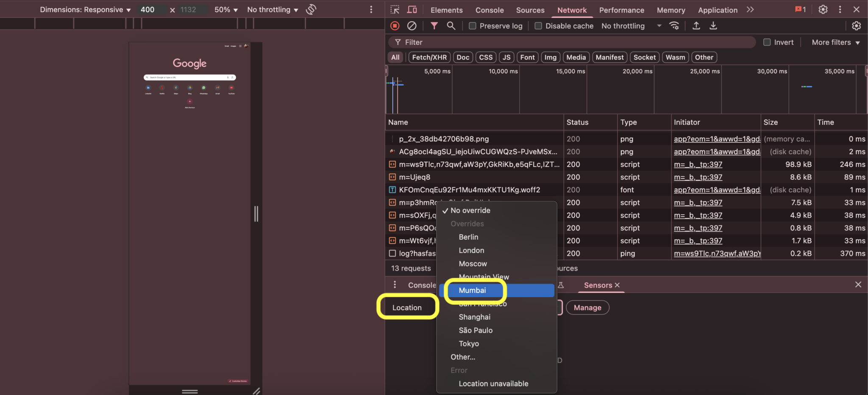This screenshot has height=395, width=868.
Task: Open network search magnifier
Action: tap(451, 26)
